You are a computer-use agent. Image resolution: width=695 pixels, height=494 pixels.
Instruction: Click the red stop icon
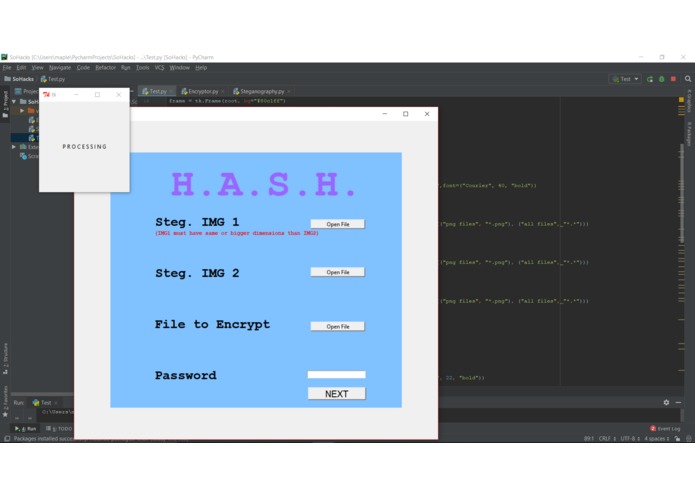673,79
